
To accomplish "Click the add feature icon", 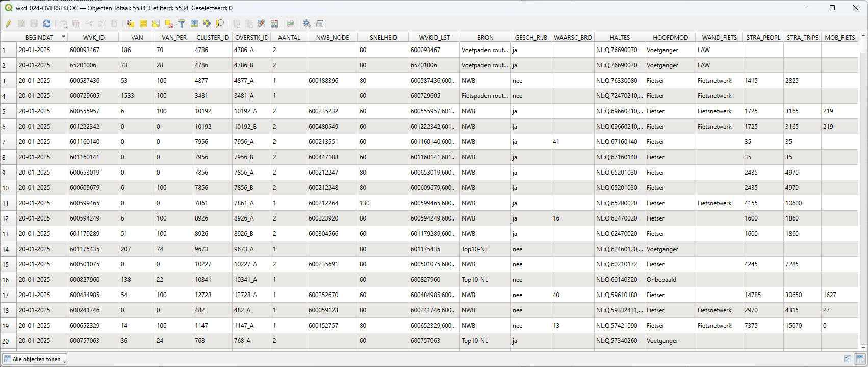I will [x=63, y=23].
